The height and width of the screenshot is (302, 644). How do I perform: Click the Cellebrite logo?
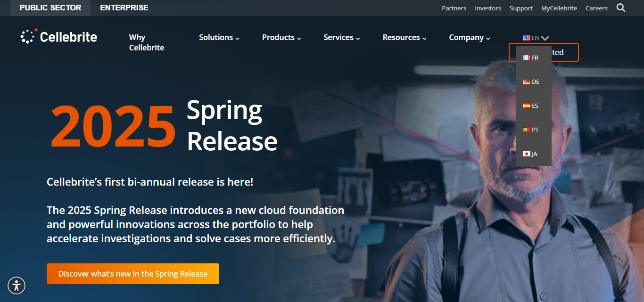click(59, 37)
